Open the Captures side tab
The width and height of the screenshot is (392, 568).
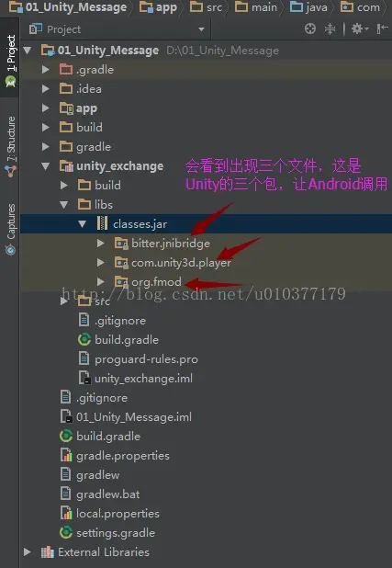(11, 229)
